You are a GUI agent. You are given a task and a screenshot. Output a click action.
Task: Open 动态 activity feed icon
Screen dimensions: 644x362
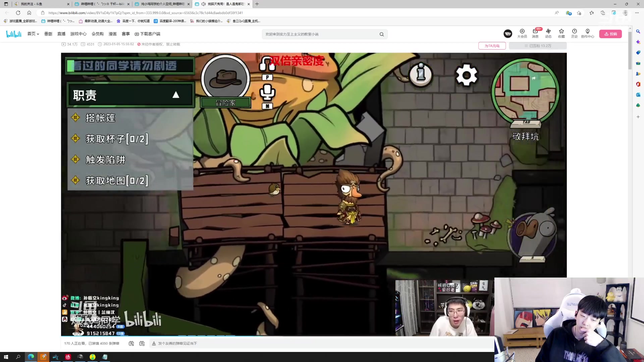click(x=548, y=34)
